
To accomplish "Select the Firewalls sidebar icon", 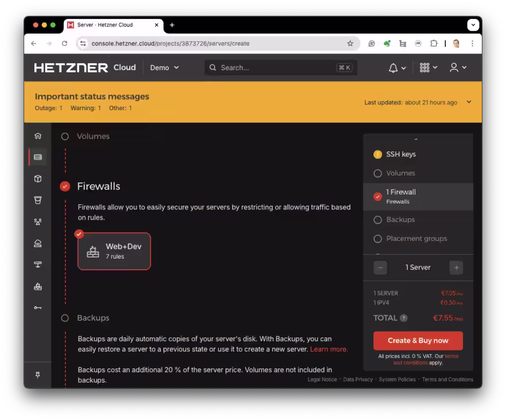I will click(x=37, y=286).
